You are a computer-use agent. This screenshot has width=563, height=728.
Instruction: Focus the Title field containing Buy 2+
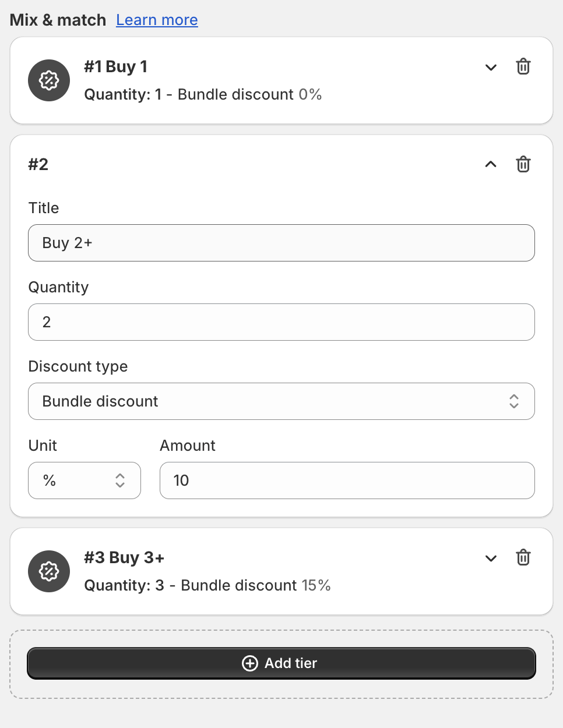pyautogui.click(x=281, y=243)
